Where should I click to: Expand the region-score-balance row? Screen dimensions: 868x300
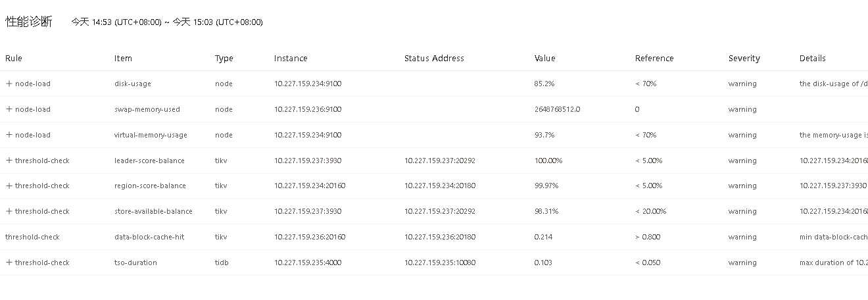pyautogui.click(x=9, y=186)
